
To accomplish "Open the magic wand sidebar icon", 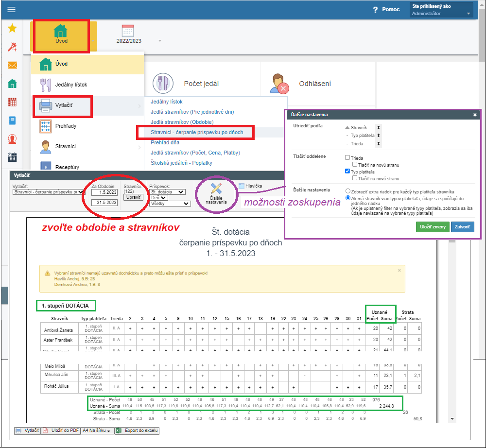I will pyautogui.click(x=13, y=47).
